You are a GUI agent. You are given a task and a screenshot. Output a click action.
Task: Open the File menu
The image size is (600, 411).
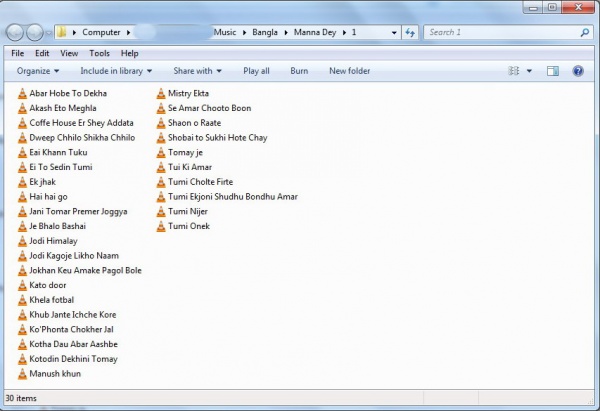[17, 53]
